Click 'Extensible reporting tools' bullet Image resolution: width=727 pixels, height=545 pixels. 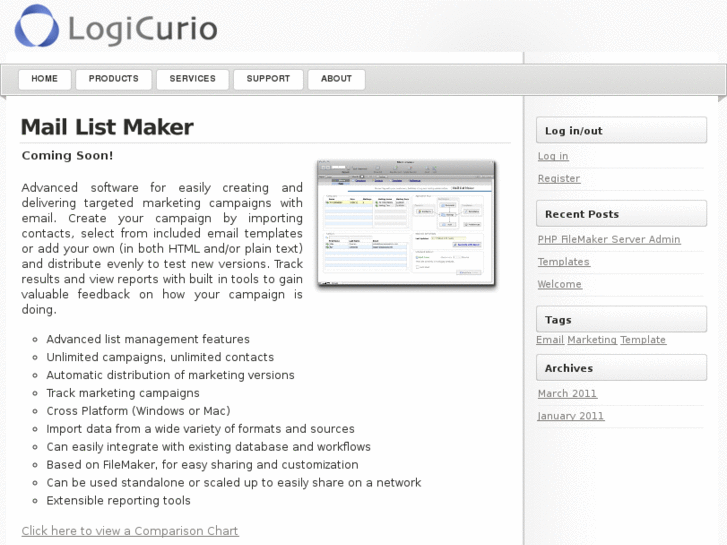pyautogui.click(x=118, y=501)
